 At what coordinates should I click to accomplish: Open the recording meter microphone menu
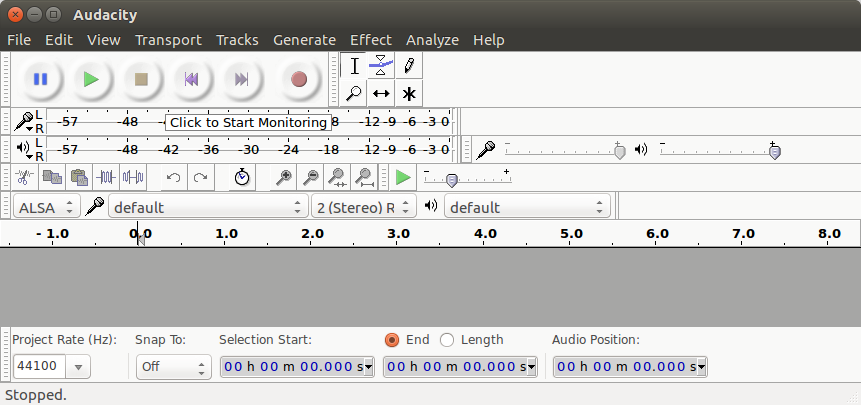24,121
